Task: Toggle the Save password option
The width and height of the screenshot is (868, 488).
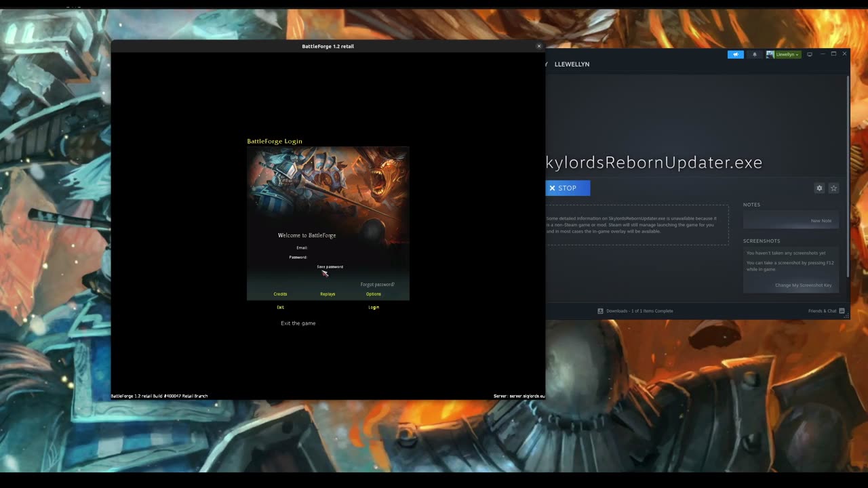Action: pyautogui.click(x=330, y=267)
